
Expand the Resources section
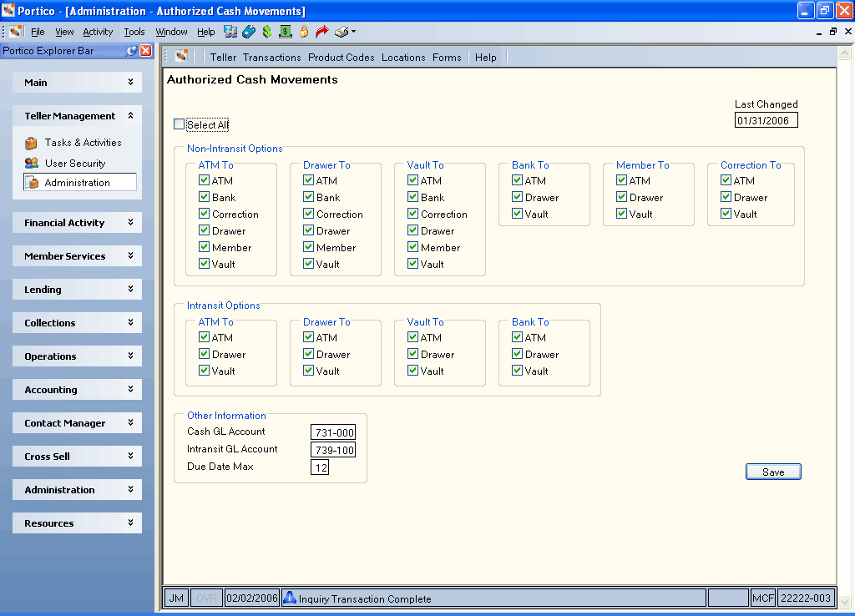131,523
